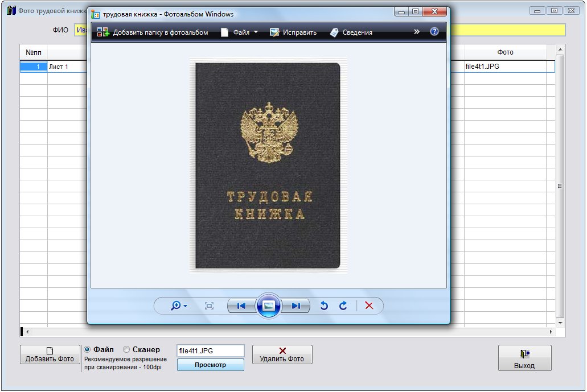Open the zoom magnifier control
This screenshot has width=587, height=392.
click(175, 306)
